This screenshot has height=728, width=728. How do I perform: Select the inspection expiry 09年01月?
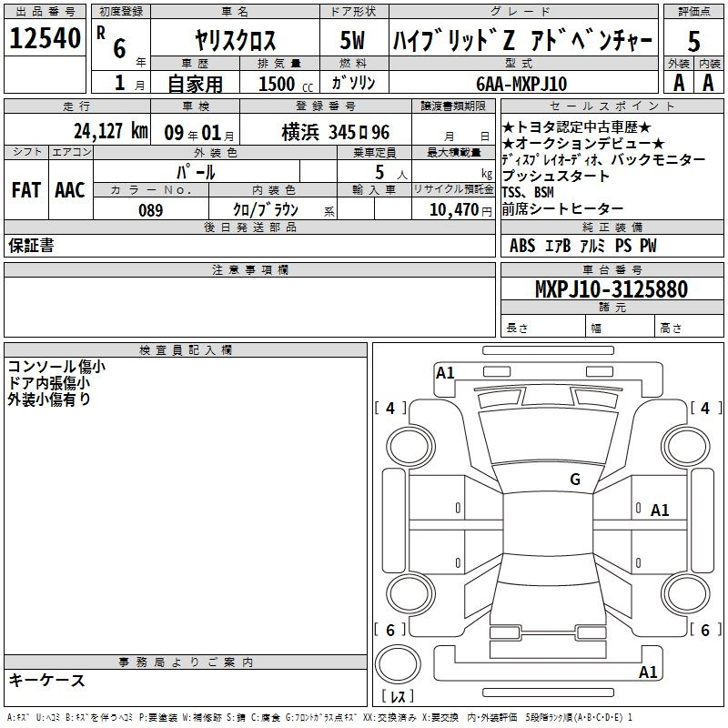click(x=199, y=133)
